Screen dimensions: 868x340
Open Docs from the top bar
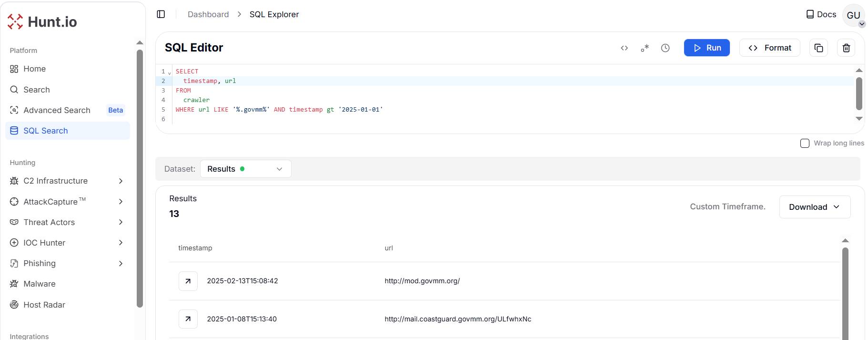click(x=821, y=14)
